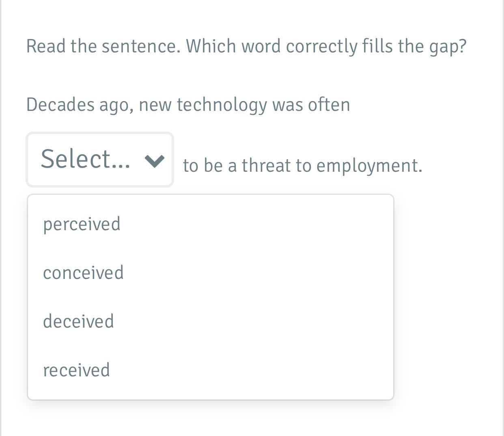Click the dropdown chevron arrow
Viewport: 504px width, 436px height.
click(155, 161)
